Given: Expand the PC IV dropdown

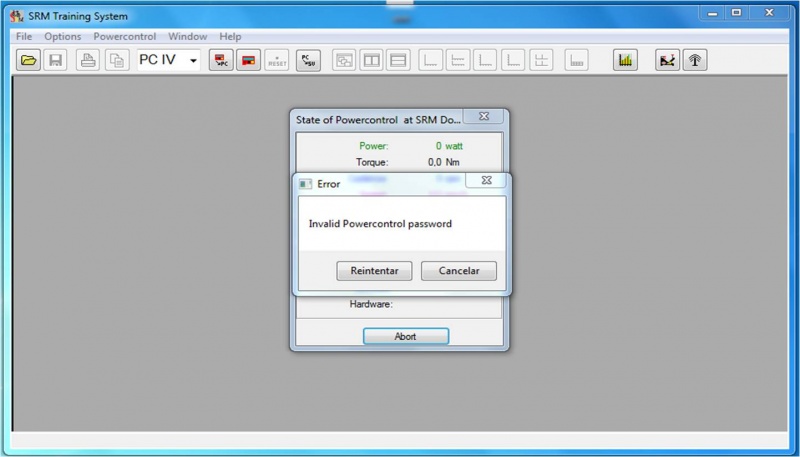Looking at the screenshot, I should point(193,61).
